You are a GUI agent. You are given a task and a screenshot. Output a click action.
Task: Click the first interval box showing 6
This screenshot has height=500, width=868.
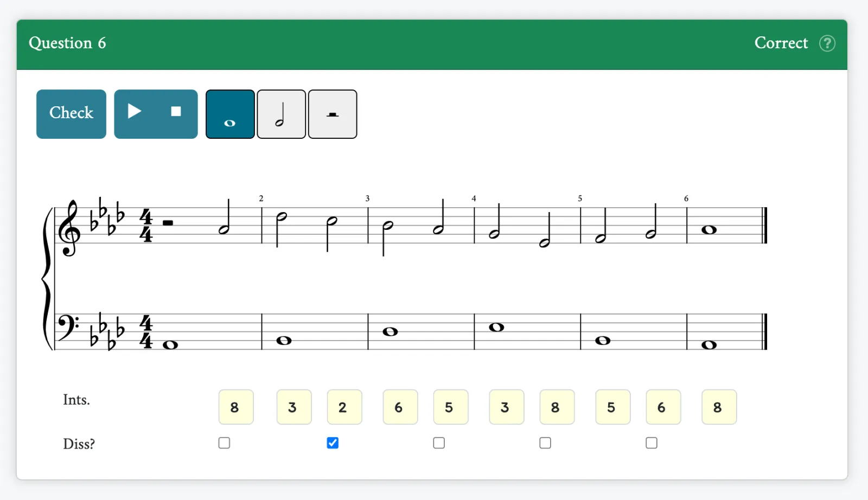click(x=400, y=407)
